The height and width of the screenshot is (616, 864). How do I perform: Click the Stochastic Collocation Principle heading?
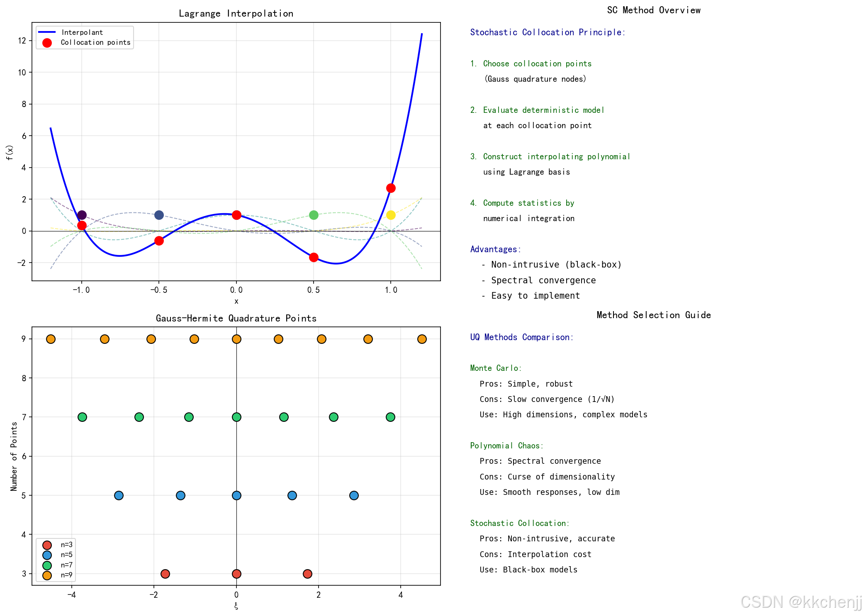click(547, 32)
